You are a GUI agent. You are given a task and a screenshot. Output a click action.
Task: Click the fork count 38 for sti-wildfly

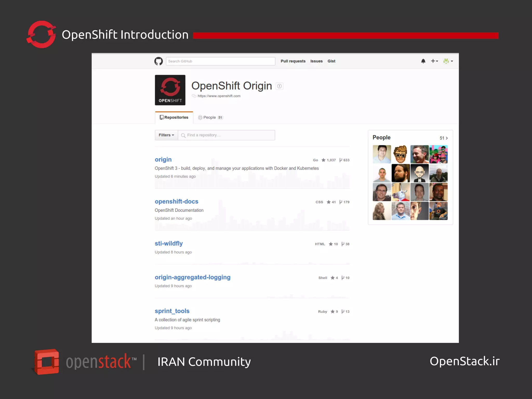[x=345, y=244]
